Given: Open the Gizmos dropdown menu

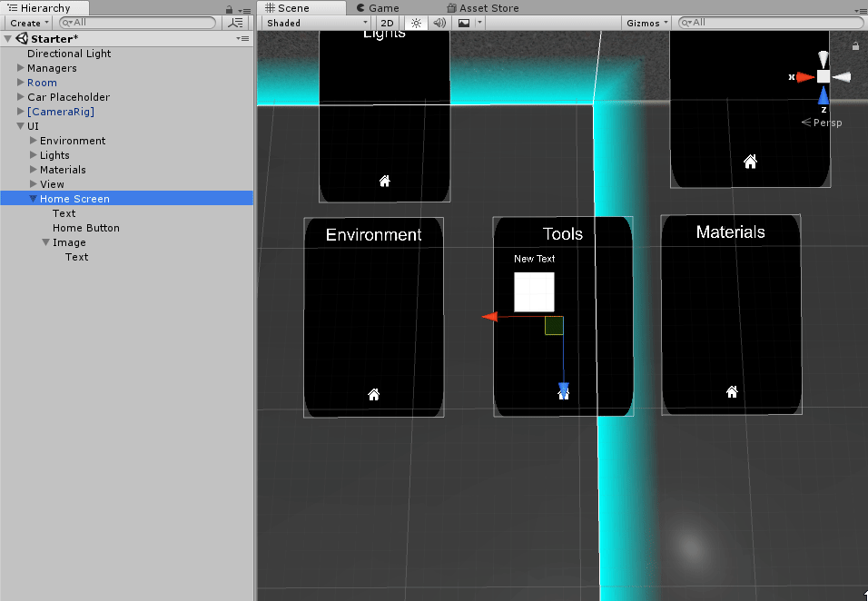Looking at the screenshot, I should tap(646, 23).
